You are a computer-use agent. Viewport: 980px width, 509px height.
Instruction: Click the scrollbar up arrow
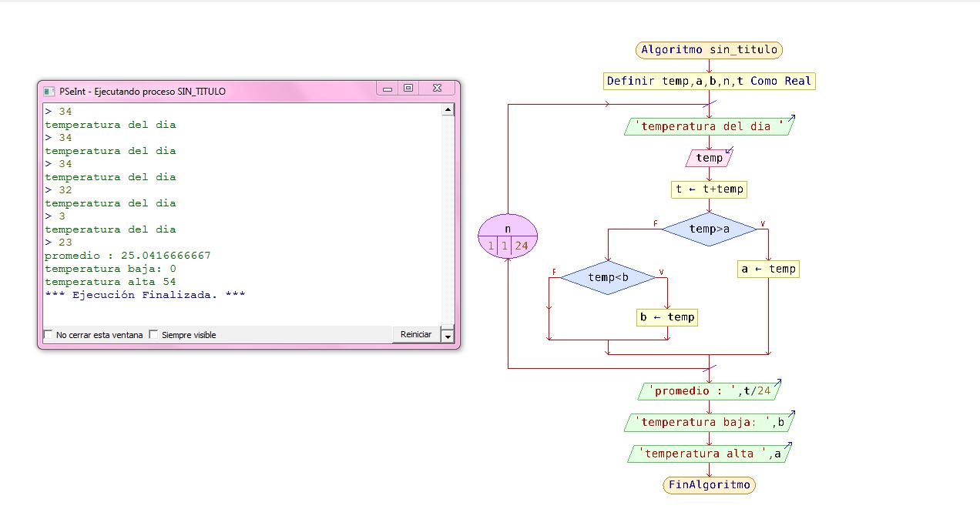[x=447, y=108]
